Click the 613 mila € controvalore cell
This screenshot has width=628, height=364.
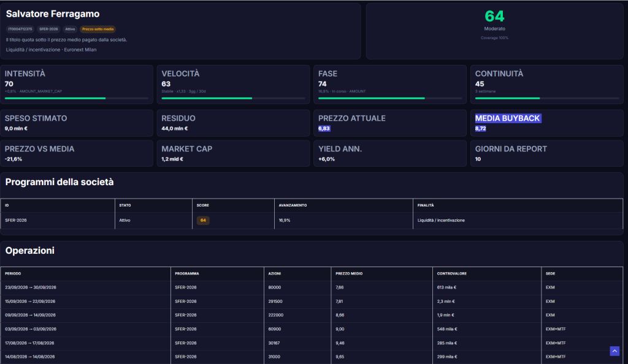(446, 287)
